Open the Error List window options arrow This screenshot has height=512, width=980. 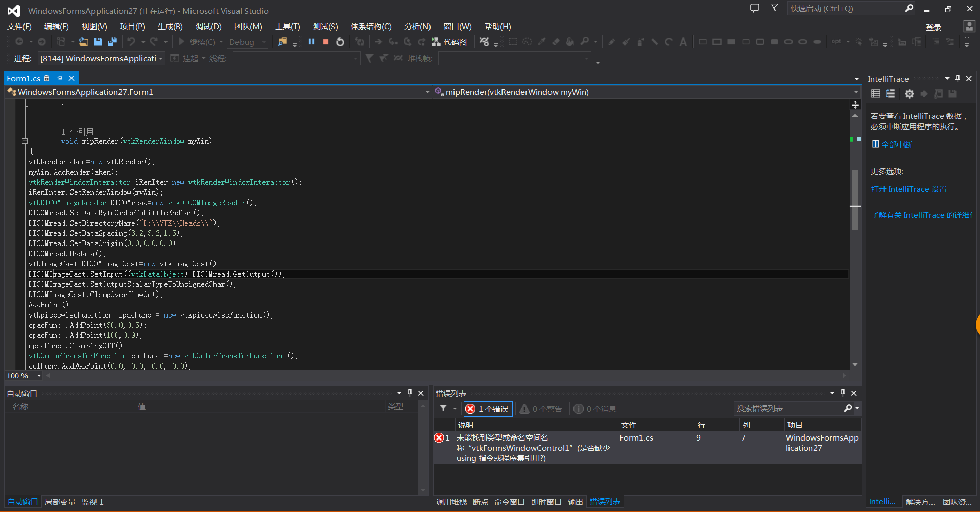(832, 393)
